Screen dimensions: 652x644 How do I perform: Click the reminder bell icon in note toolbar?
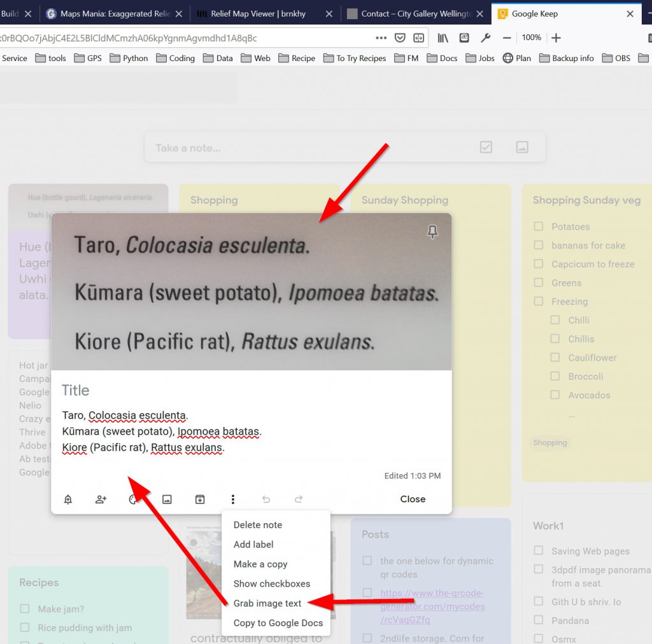click(68, 500)
